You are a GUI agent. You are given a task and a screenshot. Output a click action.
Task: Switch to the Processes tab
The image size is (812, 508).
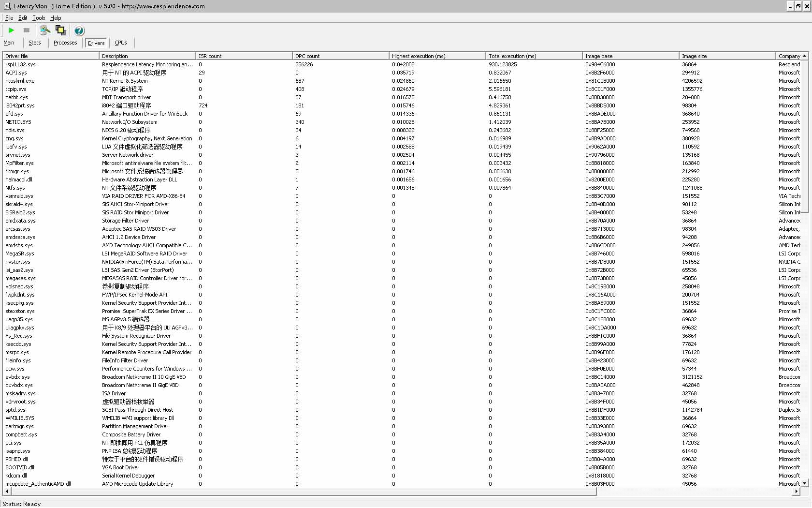pyautogui.click(x=65, y=43)
